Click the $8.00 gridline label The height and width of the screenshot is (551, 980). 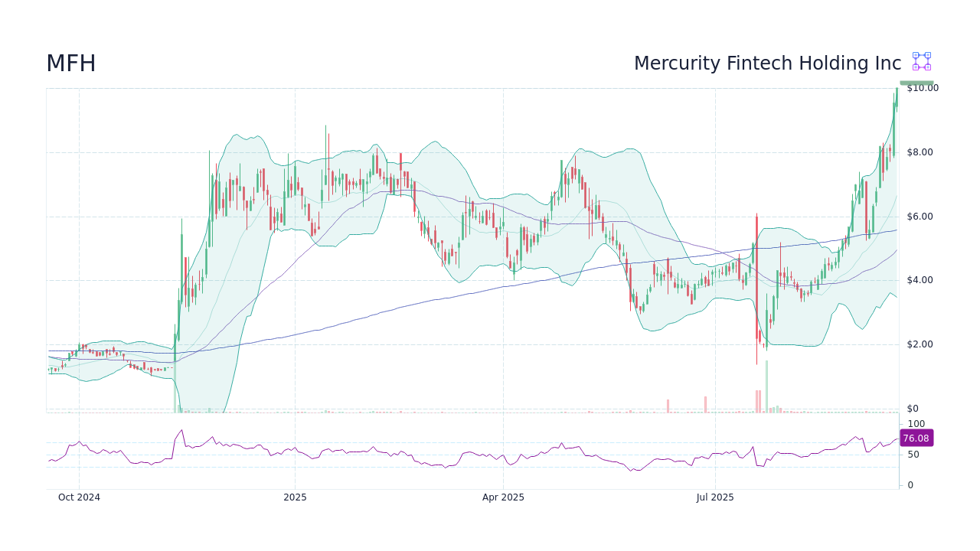coord(921,152)
